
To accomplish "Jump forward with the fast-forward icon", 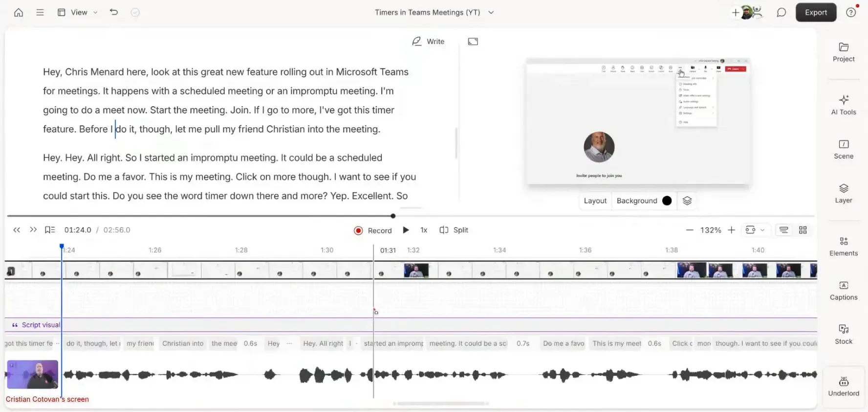I will (33, 230).
